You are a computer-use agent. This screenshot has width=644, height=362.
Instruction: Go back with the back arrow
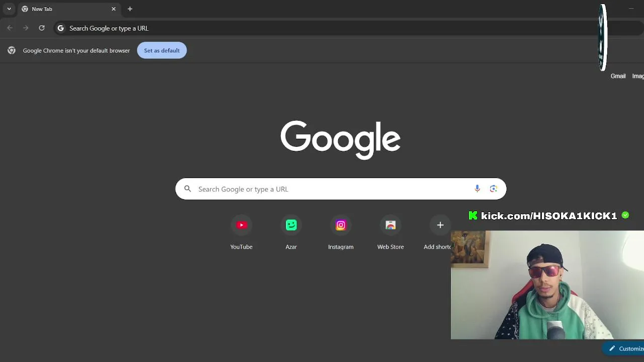(x=10, y=28)
